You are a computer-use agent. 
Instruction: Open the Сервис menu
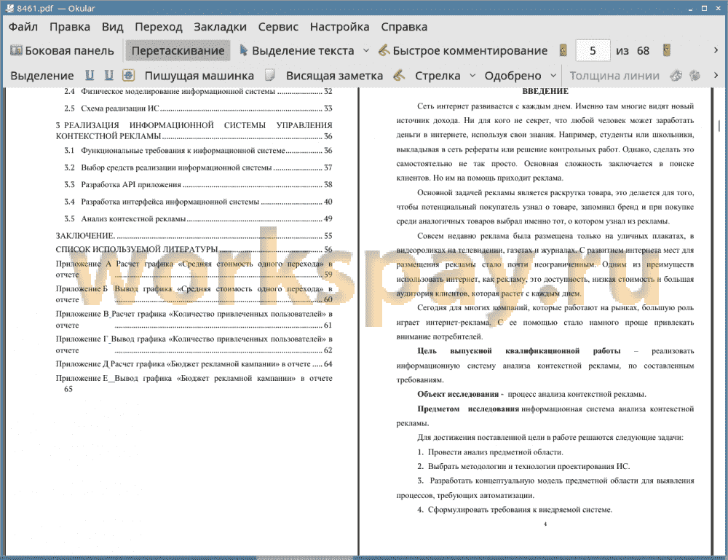pyautogui.click(x=278, y=27)
